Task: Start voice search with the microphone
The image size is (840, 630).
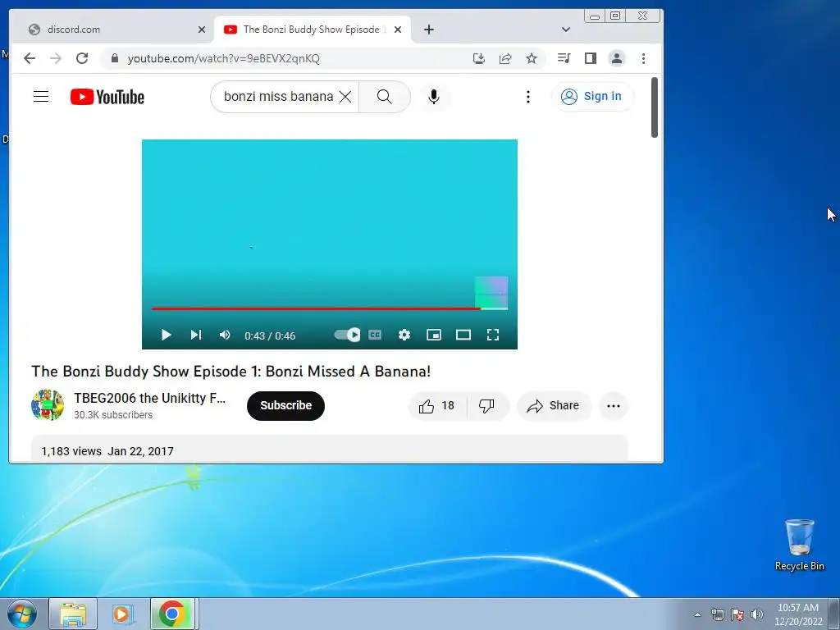Action: (x=434, y=97)
